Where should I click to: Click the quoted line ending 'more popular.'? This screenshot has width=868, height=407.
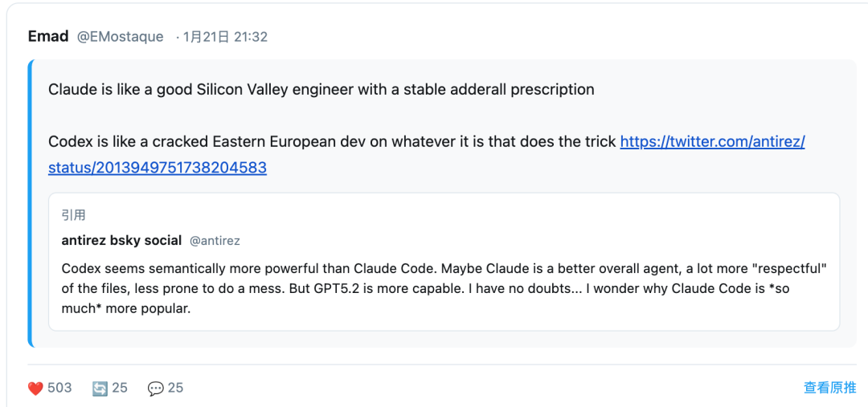click(126, 308)
